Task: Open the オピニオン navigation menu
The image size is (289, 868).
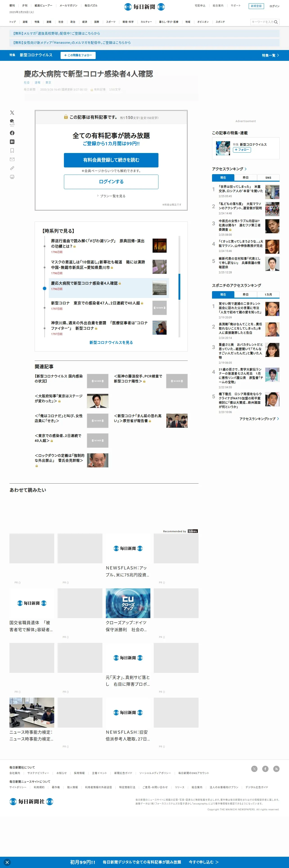Action: [203, 22]
